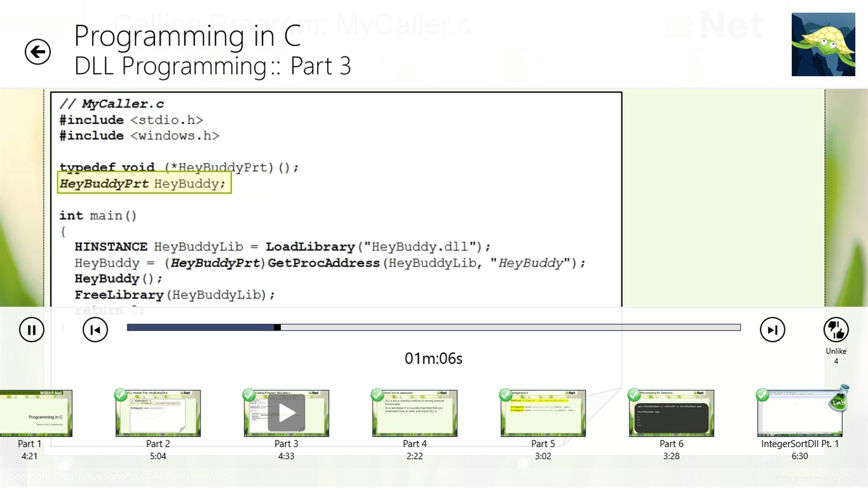Pause the video playback

pos(32,329)
